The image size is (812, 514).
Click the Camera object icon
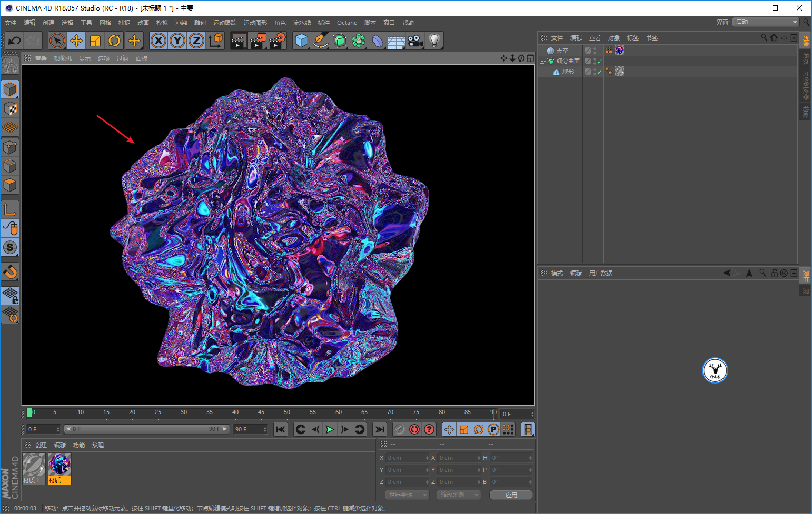pos(415,41)
